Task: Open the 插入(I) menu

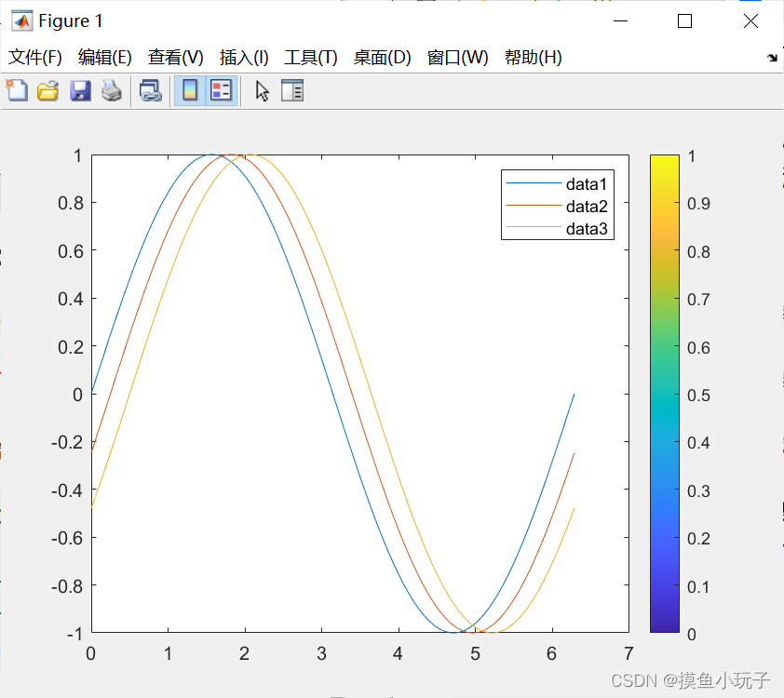Action: (x=244, y=58)
